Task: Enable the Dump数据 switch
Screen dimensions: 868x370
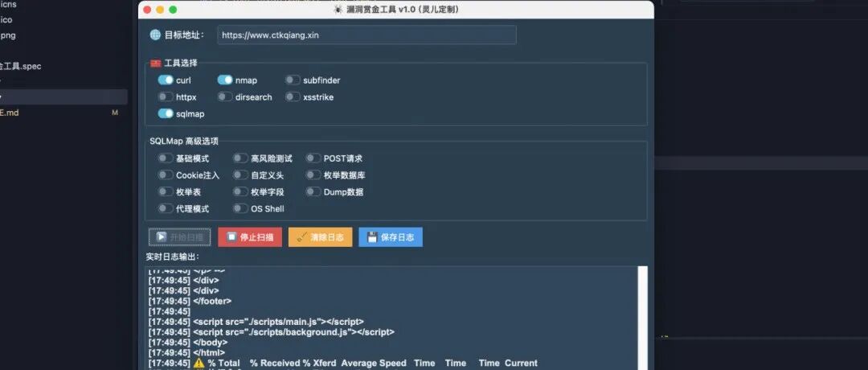Action: tap(313, 191)
